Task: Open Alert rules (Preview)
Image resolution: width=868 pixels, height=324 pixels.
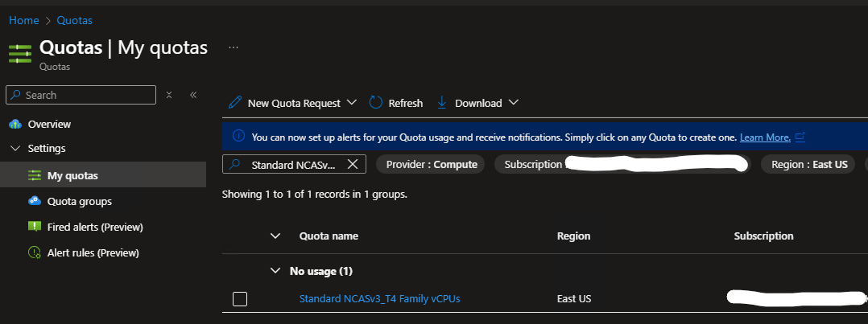Action: tap(93, 252)
